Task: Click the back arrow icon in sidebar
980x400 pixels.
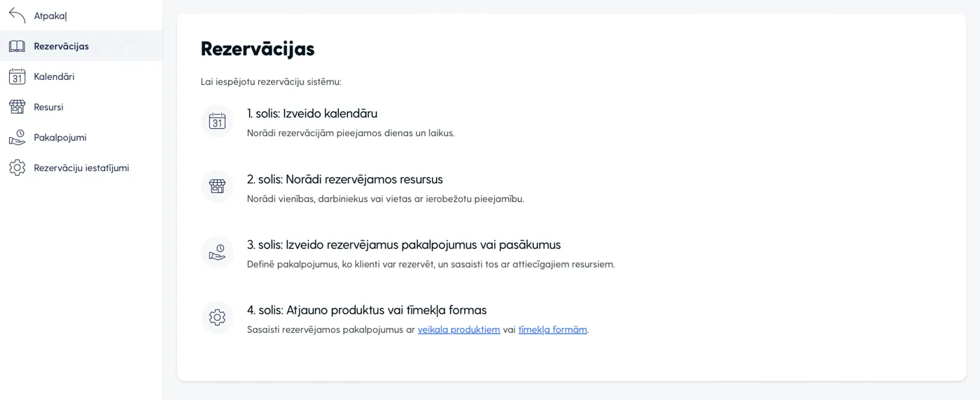Action: tap(17, 15)
